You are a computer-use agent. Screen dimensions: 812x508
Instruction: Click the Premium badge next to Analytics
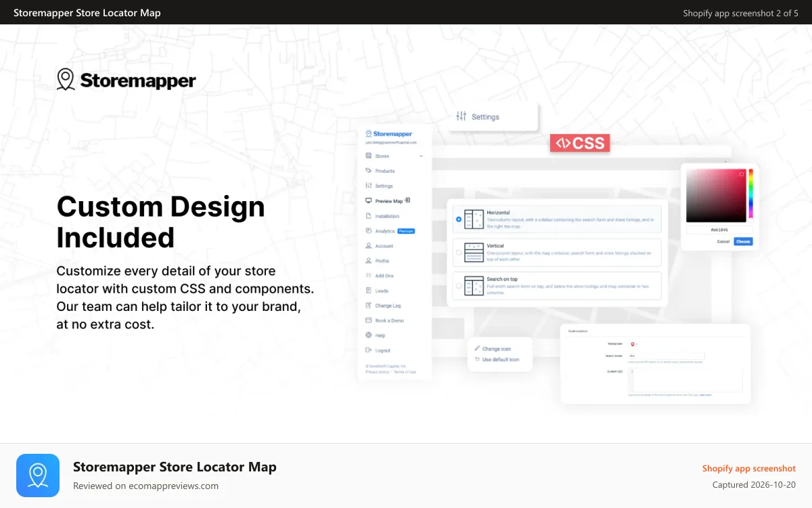click(x=406, y=231)
